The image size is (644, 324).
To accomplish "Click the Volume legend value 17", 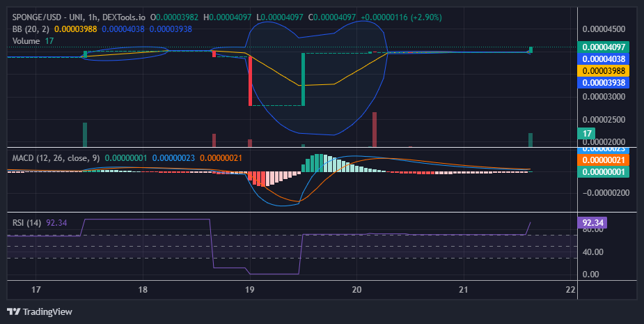I will [49, 40].
